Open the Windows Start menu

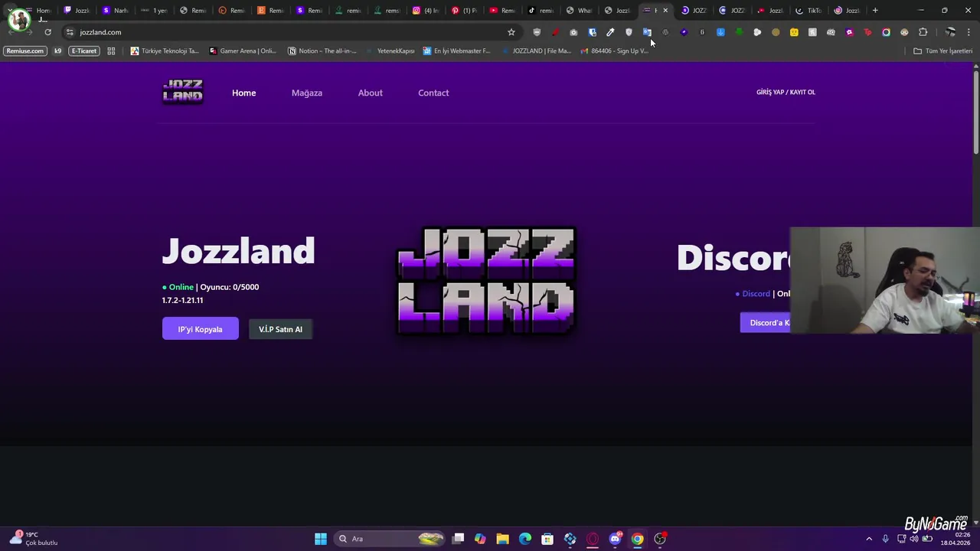[x=321, y=539]
